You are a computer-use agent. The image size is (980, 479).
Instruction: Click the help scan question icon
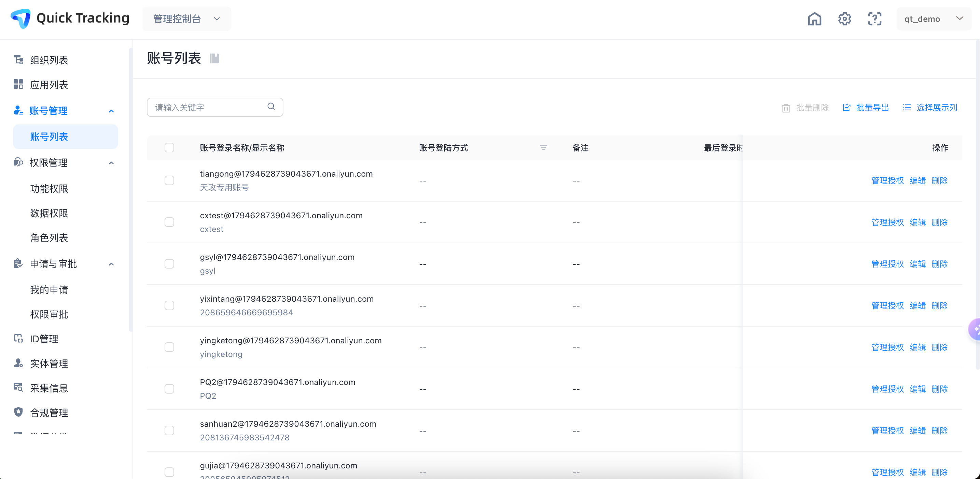click(874, 19)
